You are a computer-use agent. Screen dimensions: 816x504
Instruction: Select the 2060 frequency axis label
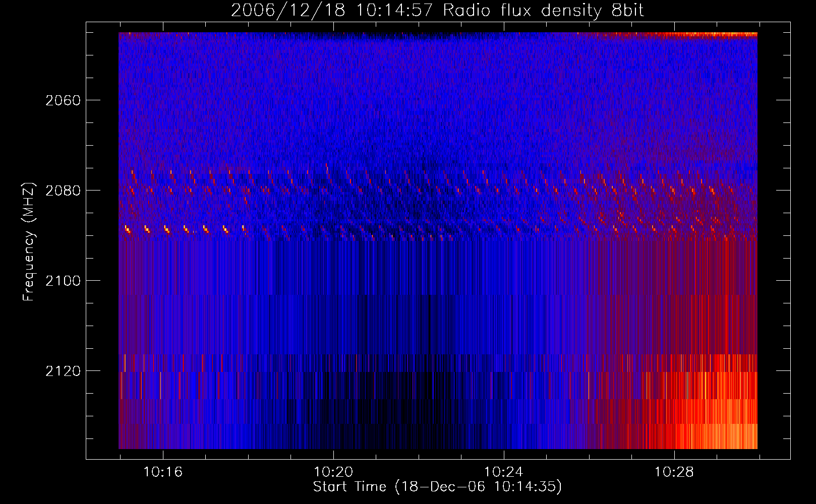click(63, 100)
